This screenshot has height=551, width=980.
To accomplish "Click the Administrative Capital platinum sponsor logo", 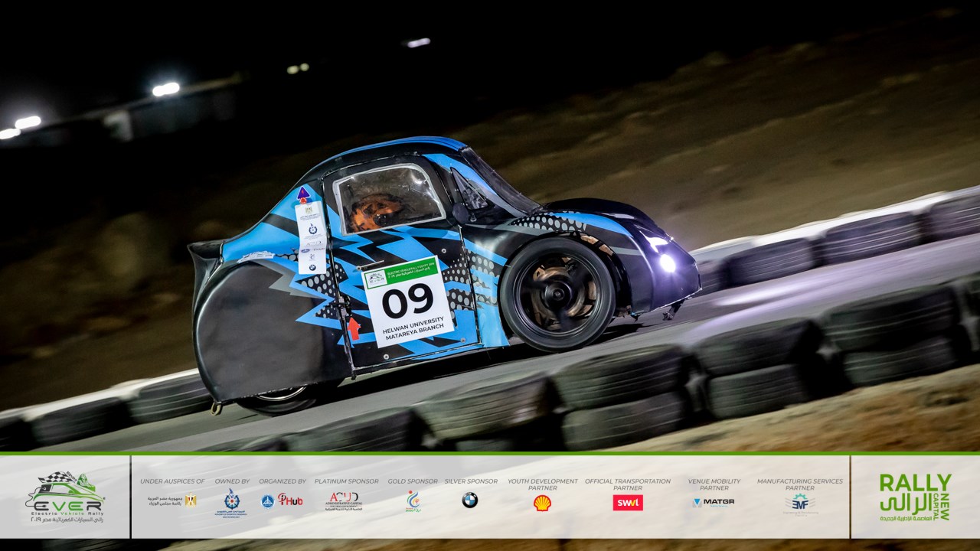I will (345, 501).
